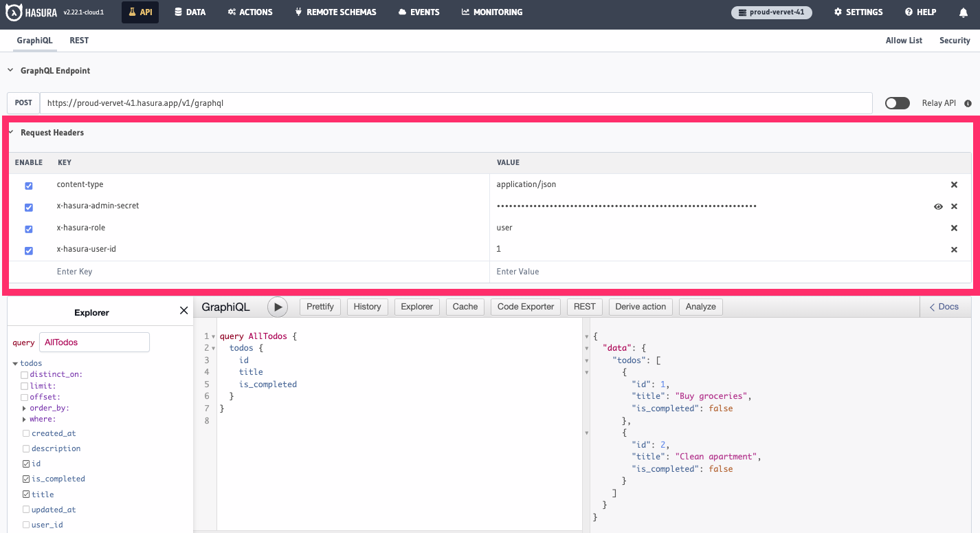Open the MONITORING graph icon
This screenshot has width=980, height=533.
pos(465,12)
